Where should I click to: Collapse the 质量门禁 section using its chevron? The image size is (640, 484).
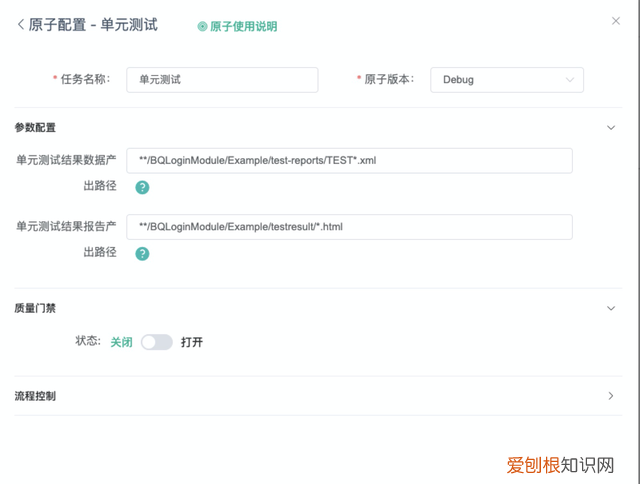click(611, 308)
